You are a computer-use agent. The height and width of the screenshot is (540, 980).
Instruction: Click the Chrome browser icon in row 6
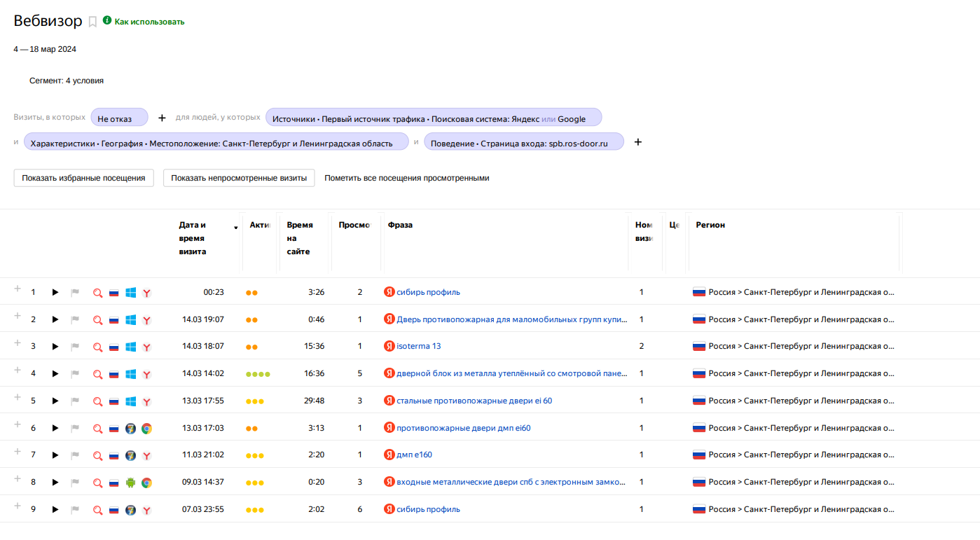146,429
